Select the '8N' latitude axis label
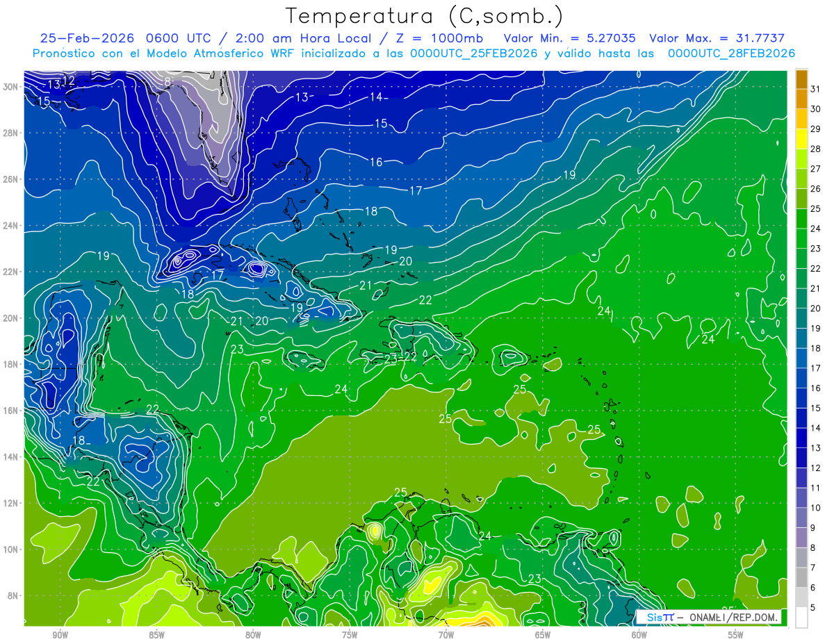The width and height of the screenshot is (834, 644). tap(13, 595)
